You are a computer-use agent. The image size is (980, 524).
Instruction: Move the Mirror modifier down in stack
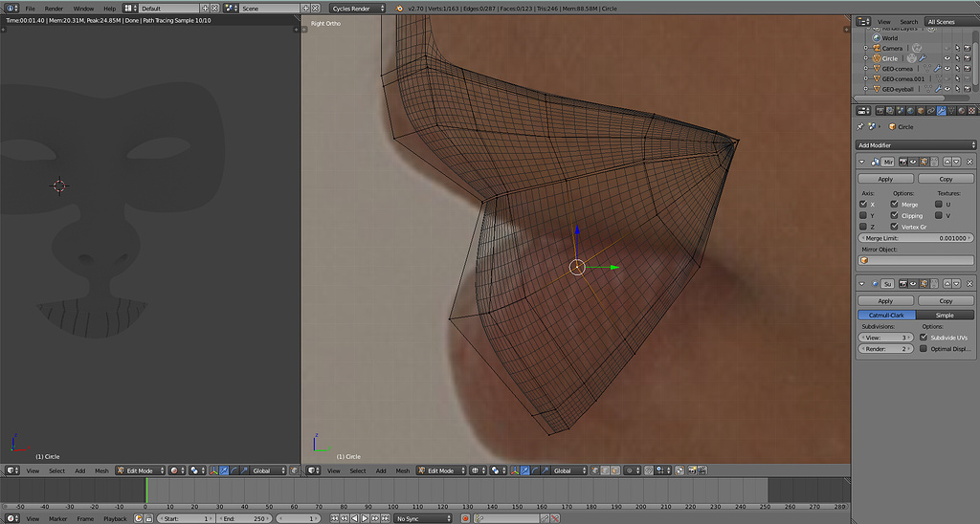click(956, 162)
